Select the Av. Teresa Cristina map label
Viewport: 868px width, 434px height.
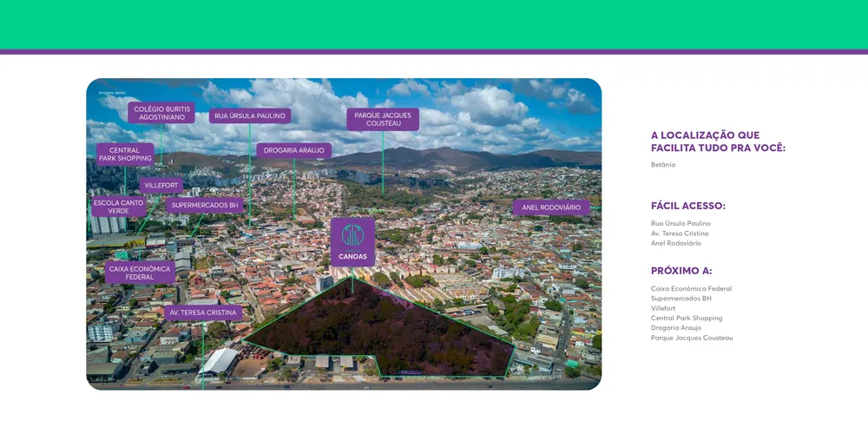[x=203, y=312]
